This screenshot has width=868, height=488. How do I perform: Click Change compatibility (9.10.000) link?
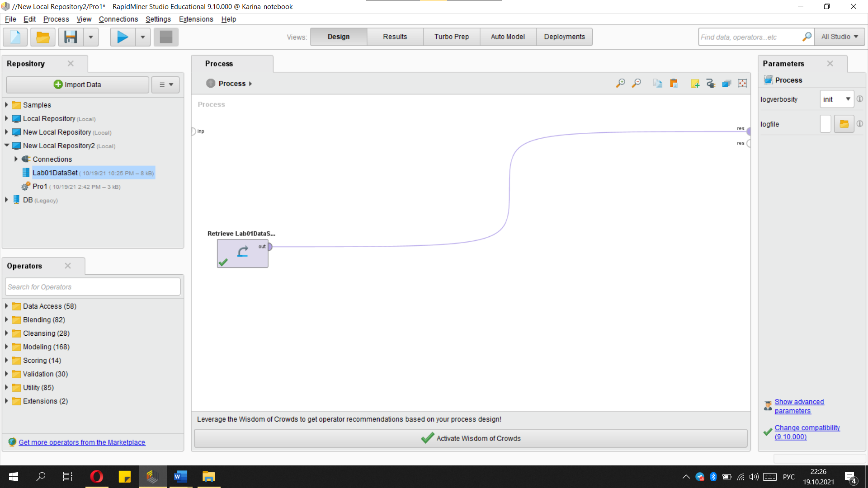(x=807, y=432)
